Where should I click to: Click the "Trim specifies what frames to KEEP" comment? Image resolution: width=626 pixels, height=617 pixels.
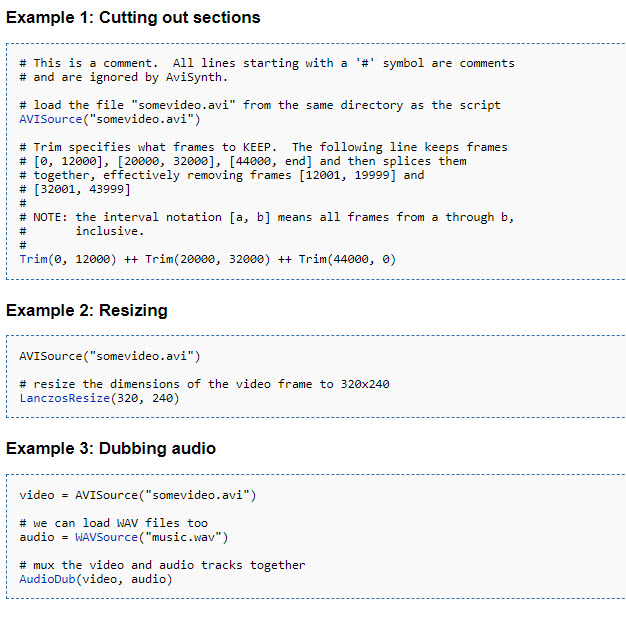coord(263,147)
